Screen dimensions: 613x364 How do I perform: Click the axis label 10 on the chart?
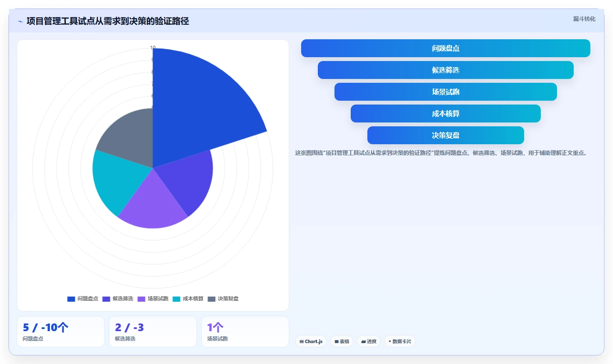pyautogui.click(x=153, y=48)
